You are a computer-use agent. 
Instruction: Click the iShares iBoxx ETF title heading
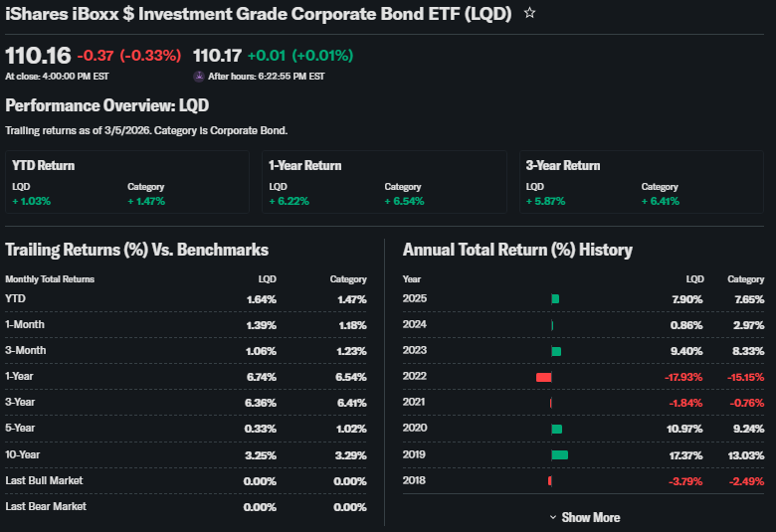259,14
